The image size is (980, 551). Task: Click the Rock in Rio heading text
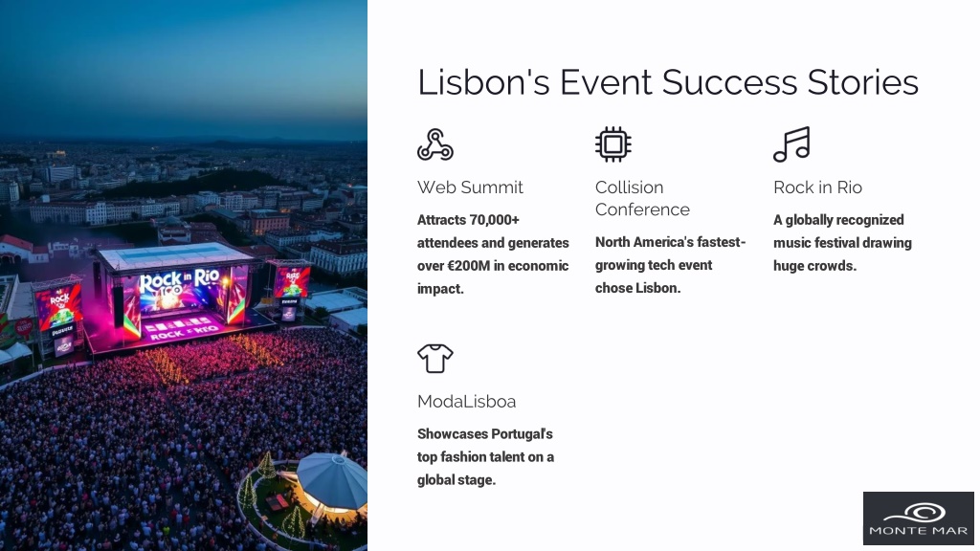[817, 187]
